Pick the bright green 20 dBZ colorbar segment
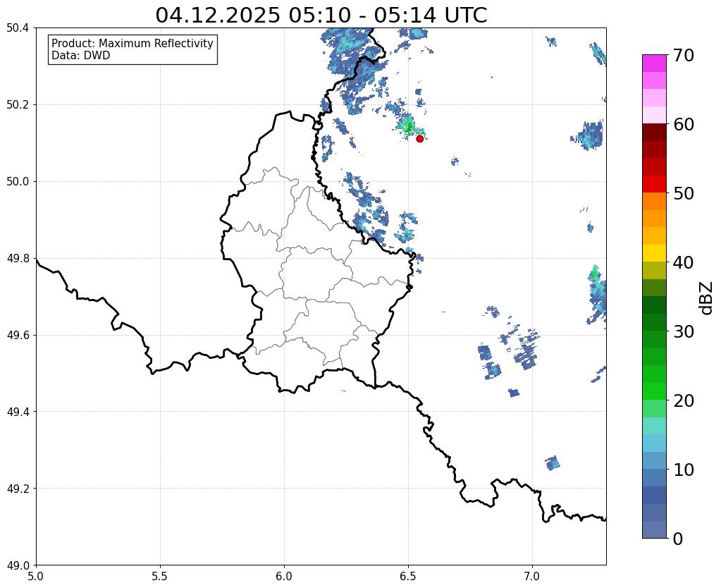Image resolution: width=721 pixels, height=588 pixels. tap(654, 391)
